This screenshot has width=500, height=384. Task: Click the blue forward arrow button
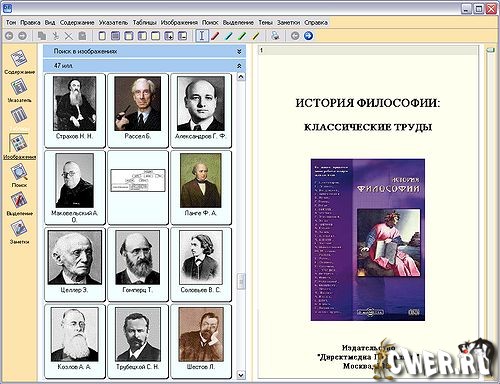point(308,36)
